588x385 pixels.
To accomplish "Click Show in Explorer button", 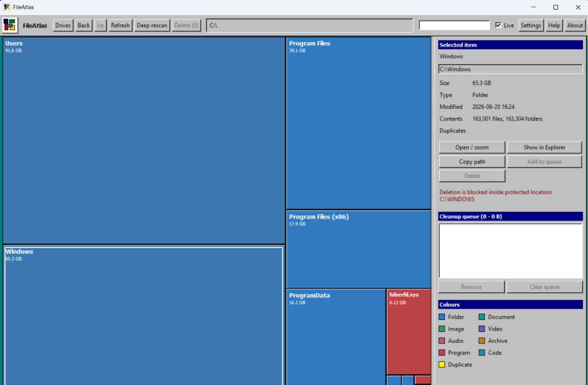I will click(544, 147).
